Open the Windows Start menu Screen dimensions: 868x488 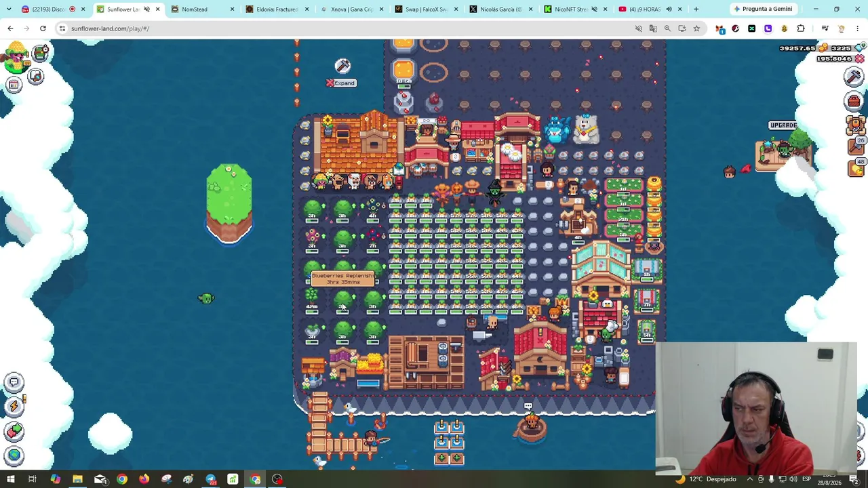coord(11,479)
